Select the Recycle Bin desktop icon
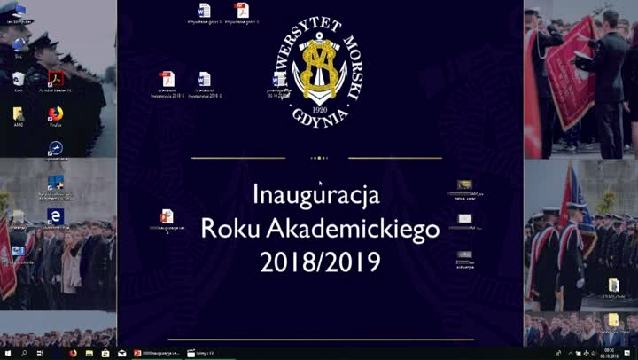This screenshot has width=638, height=360. point(18,82)
